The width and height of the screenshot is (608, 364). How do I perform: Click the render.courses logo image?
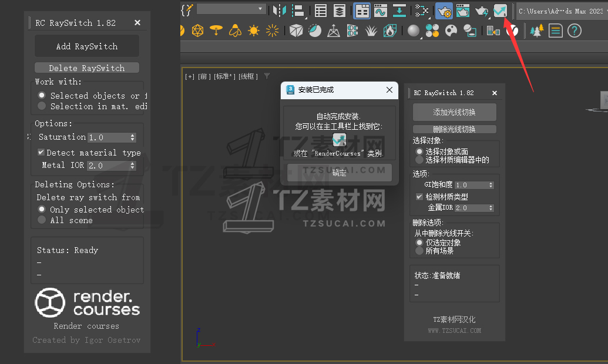click(x=88, y=303)
